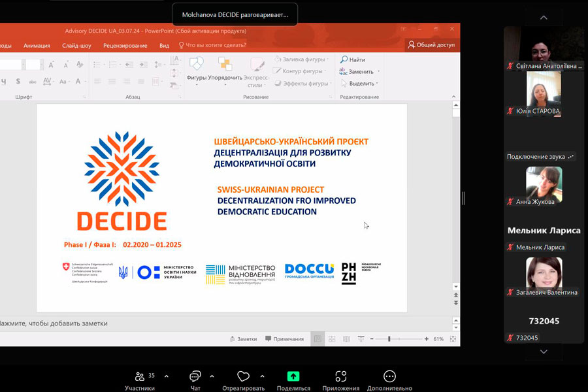
Task: Open the Вид ribbon tab
Action: pyautogui.click(x=164, y=45)
